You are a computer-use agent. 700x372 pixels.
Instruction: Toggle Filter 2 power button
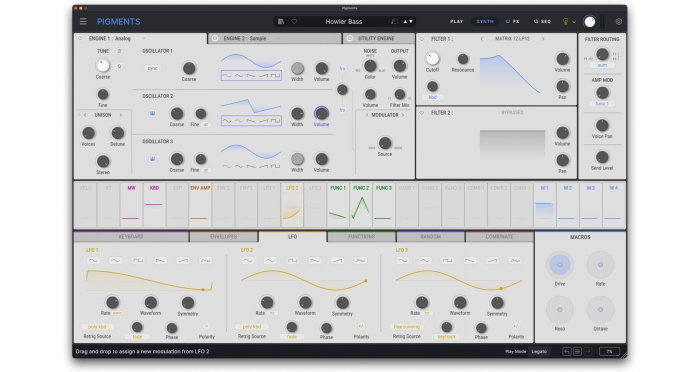click(422, 113)
